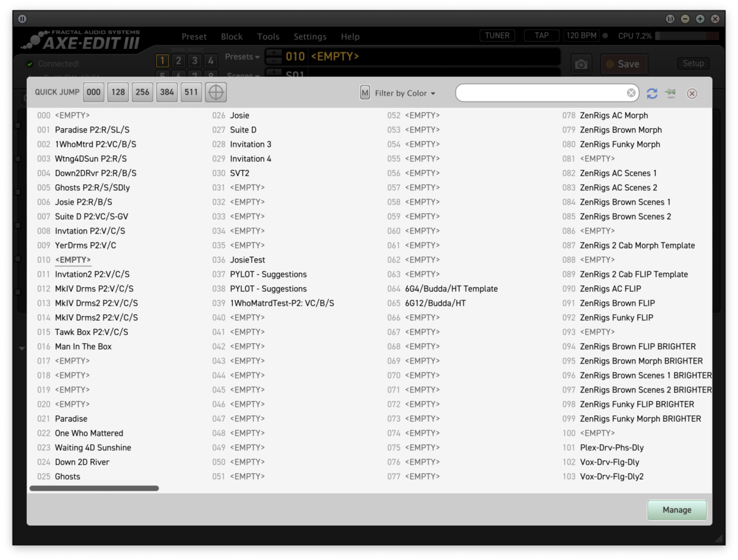
Task: Close the preset picker panel
Action: click(x=692, y=93)
